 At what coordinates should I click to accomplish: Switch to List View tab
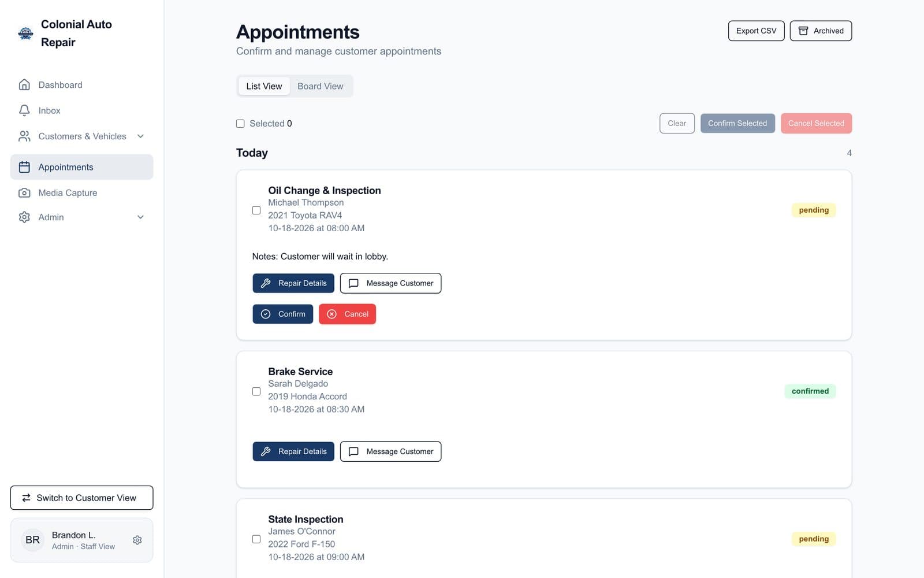click(x=264, y=86)
